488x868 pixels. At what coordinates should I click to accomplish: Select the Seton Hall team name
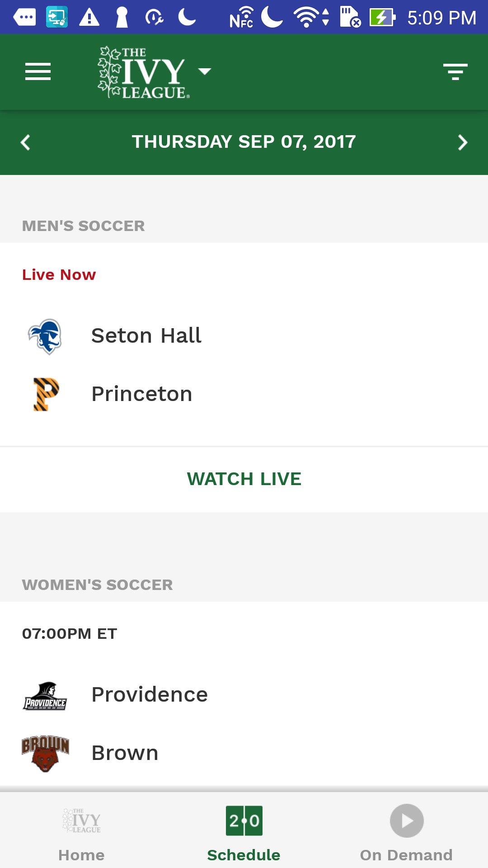[146, 336]
